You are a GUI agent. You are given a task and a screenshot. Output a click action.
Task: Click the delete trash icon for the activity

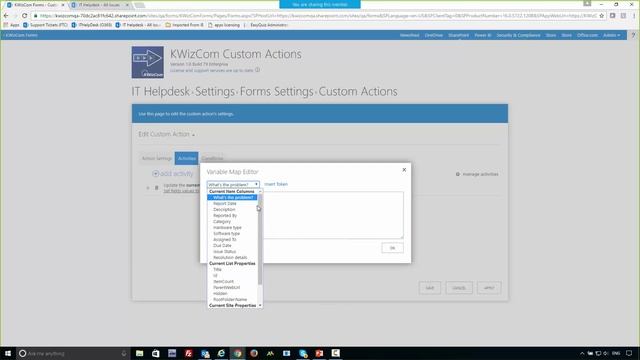(x=156, y=188)
